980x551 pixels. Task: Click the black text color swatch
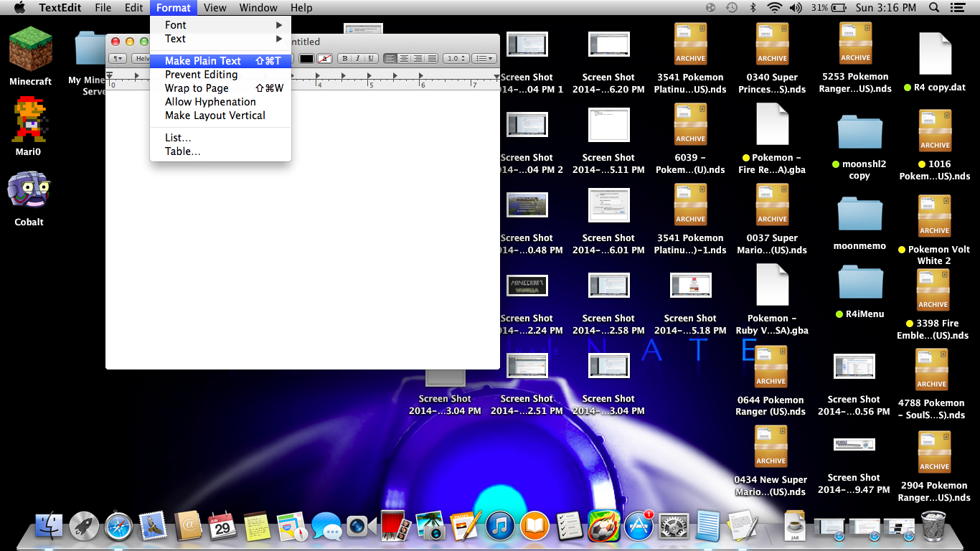click(x=306, y=58)
